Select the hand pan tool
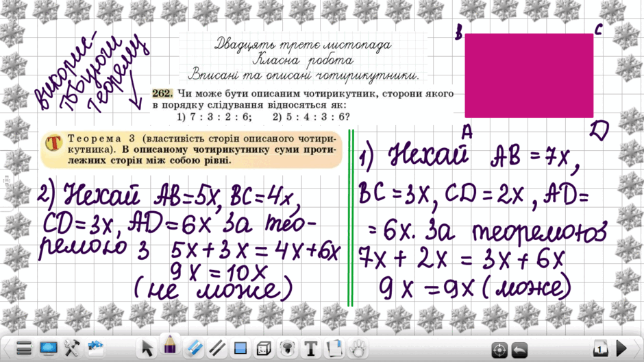 [358, 348]
